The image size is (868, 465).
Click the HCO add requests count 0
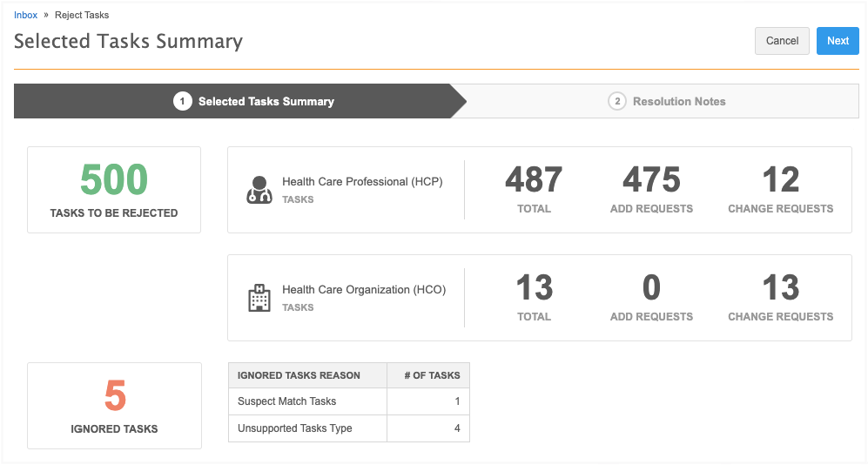coord(651,288)
